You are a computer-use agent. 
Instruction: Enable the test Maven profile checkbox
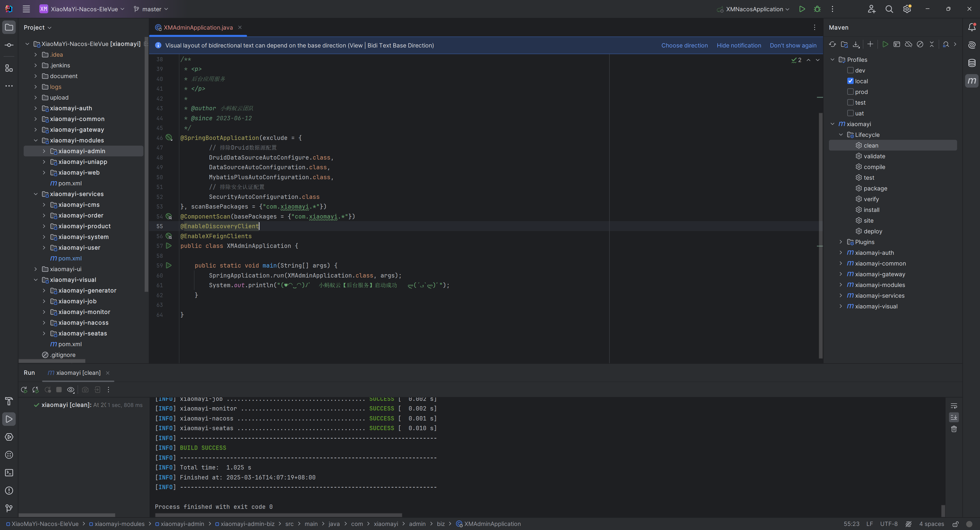(x=850, y=102)
